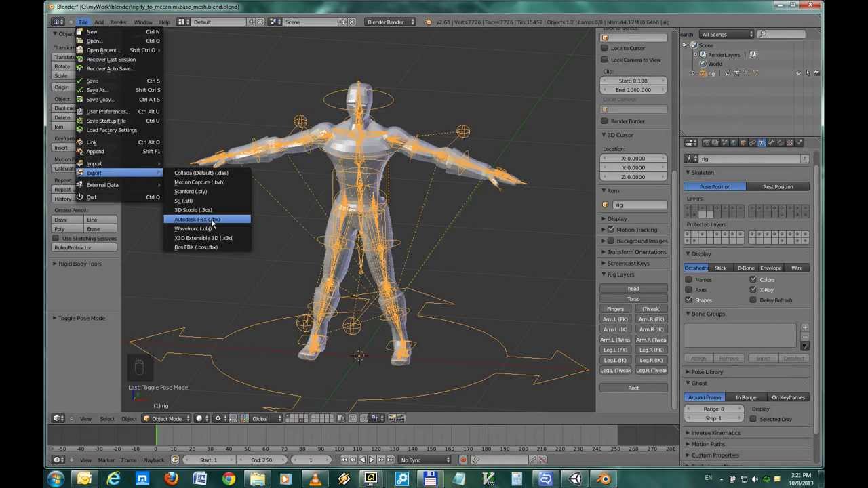Open the Global transform orientation dropdown
Viewport: 868px width, 488px height.
tap(264, 418)
